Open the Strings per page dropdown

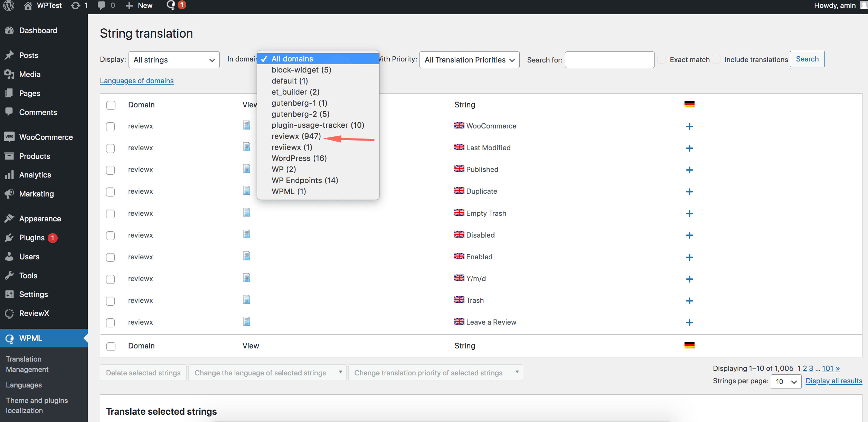pos(786,382)
